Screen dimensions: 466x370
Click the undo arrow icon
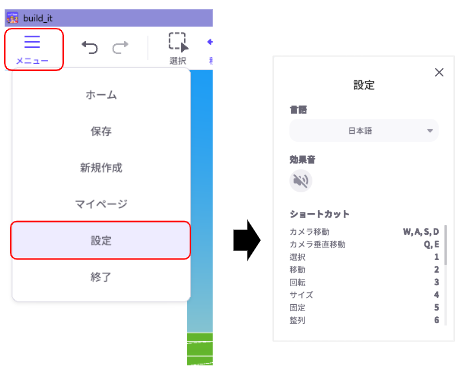[x=90, y=47]
